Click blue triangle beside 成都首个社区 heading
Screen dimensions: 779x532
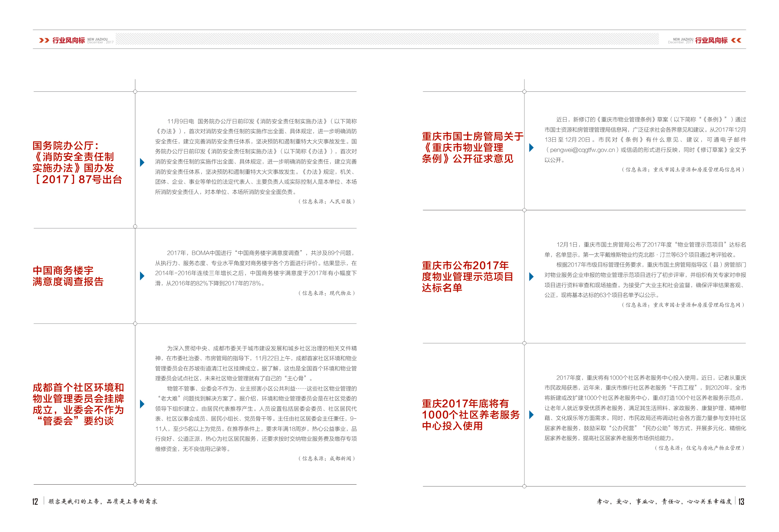coord(142,404)
